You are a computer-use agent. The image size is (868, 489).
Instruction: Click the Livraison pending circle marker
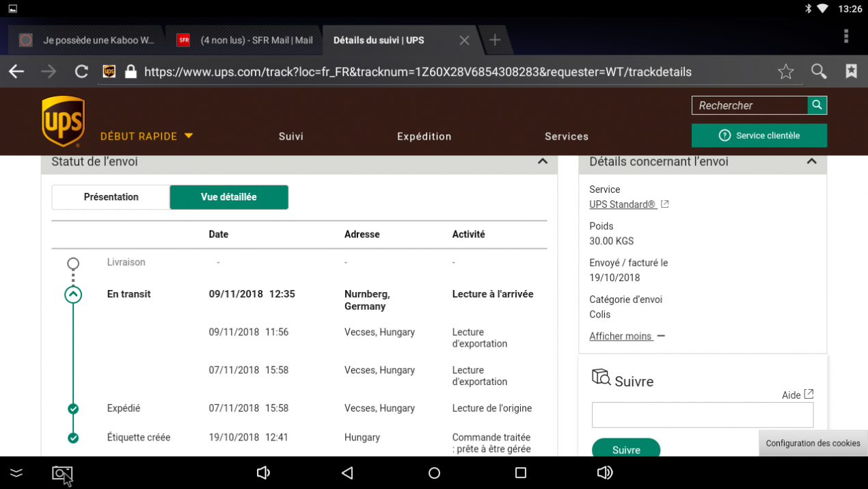73,263
